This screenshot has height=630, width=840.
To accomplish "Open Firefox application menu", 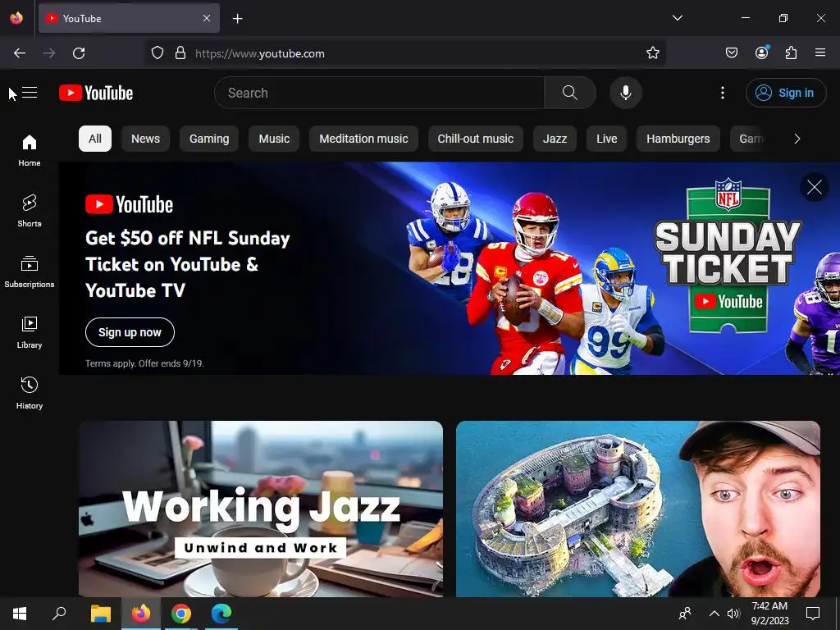I will pyautogui.click(x=820, y=53).
